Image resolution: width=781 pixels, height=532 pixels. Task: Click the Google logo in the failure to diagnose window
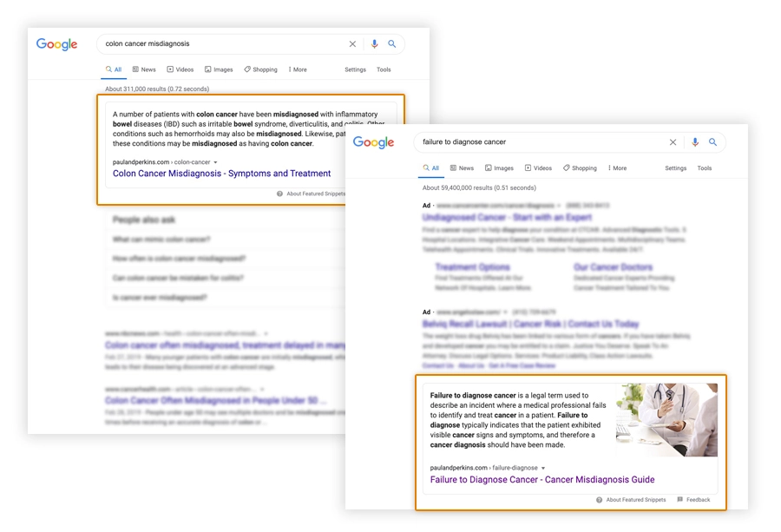373,142
